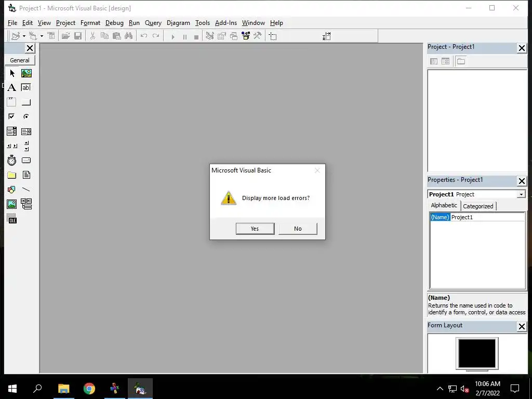Select the ListBox control tool
The height and width of the screenshot is (399, 532).
pos(26,131)
